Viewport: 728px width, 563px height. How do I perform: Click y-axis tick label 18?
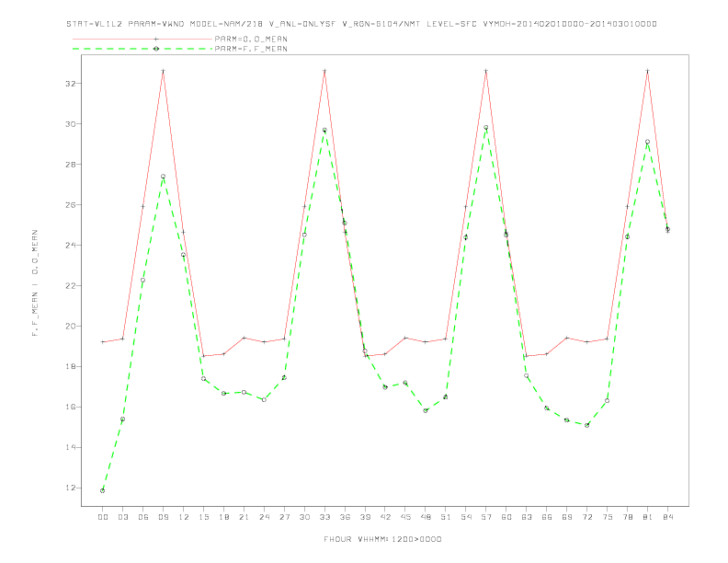click(x=71, y=366)
